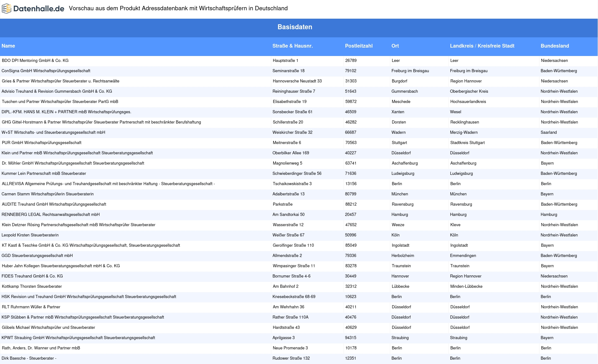Click Göbels Michael Wirtschaftsprüfer und Steuerberater
This screenshot has height=364, width=598.
(48, 328)
